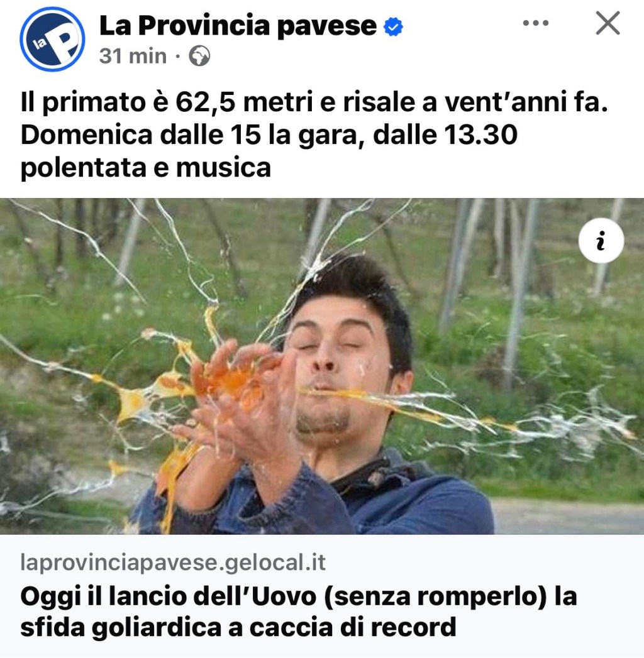Show link information via the "i" circle
The width and height of the screenshot is (644, 658).
click(601, 241)
